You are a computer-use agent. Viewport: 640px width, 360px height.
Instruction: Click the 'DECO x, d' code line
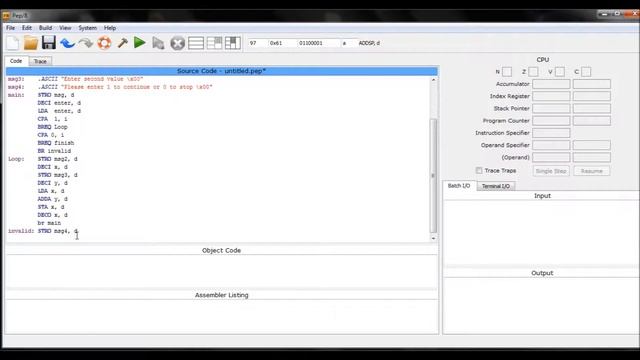(53, 215)
